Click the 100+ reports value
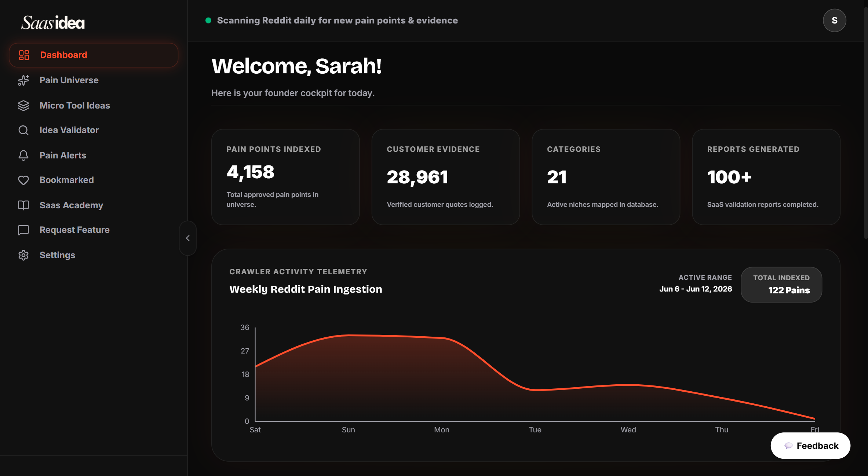The height and width of the screenshot is (476, 868). click(x=729, y=177)
